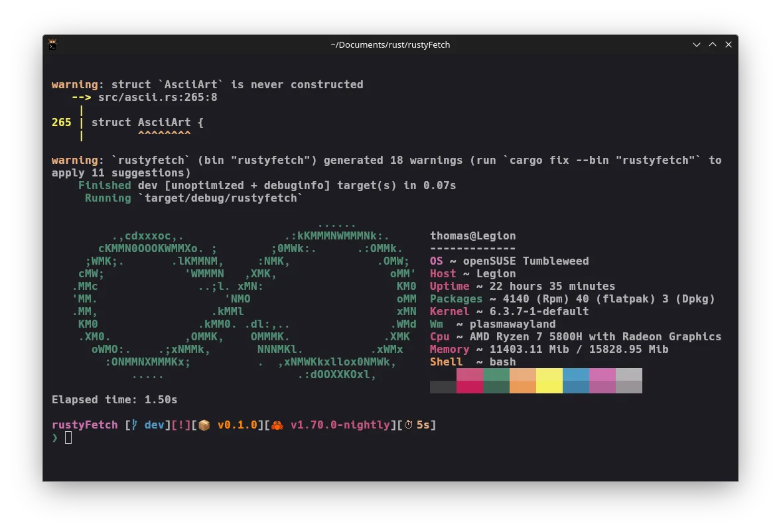Click 'apply 11 suggestions)' text
Image resolution: width=781 pixels, height=532 pixels.
pos(121,173)
